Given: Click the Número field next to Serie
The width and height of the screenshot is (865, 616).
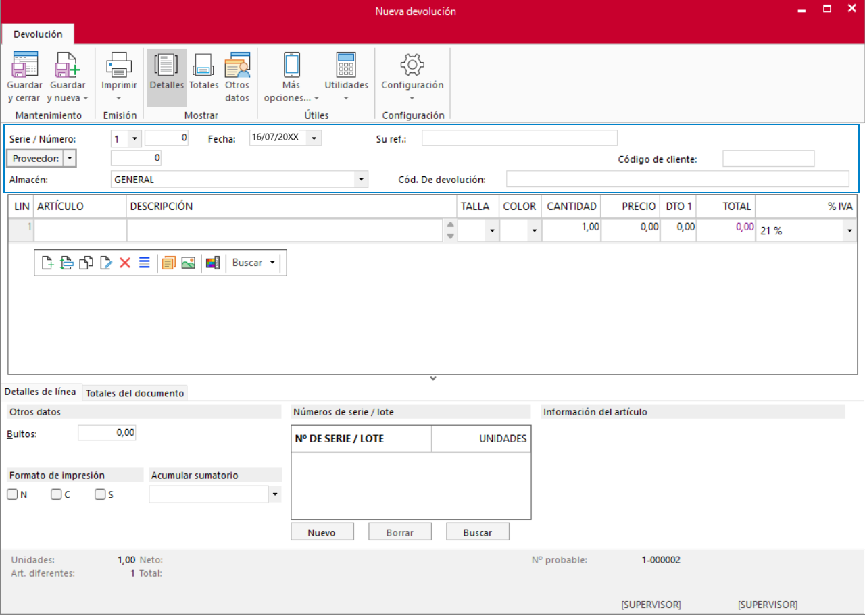Looking at the screenshot, I should click(x=166, y=138).
